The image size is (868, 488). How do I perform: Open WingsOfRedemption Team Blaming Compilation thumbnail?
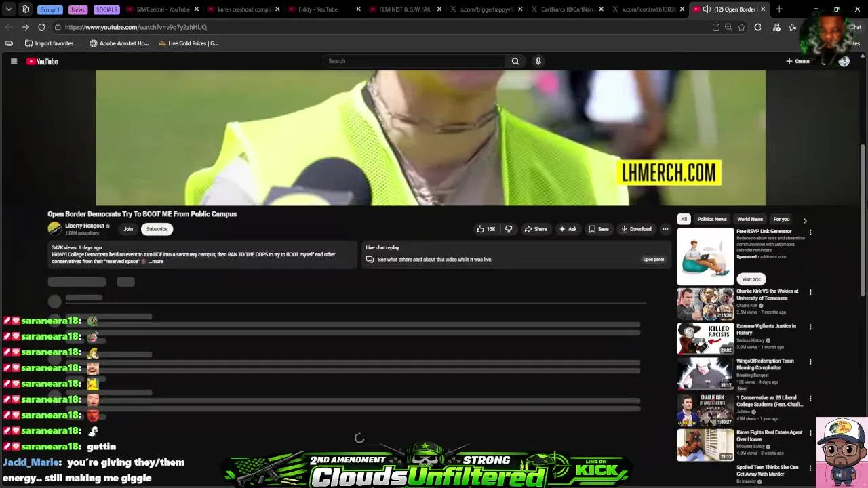(x=705, y=373)
